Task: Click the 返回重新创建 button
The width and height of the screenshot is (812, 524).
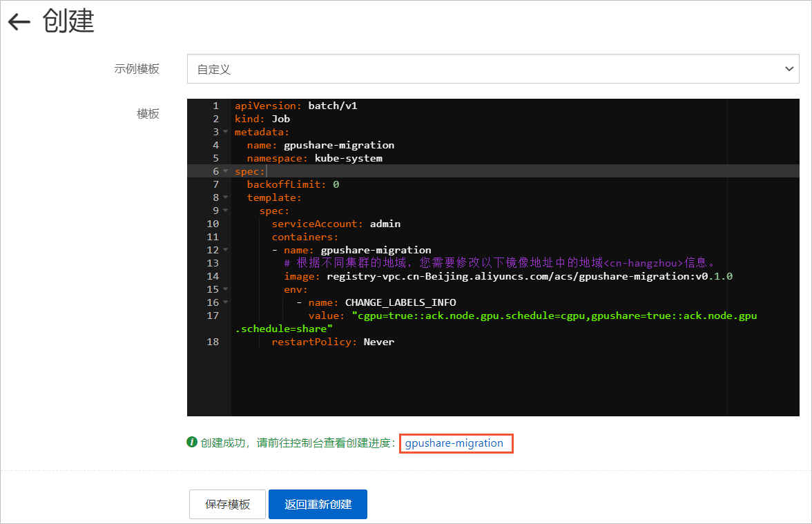Action: 318,504
